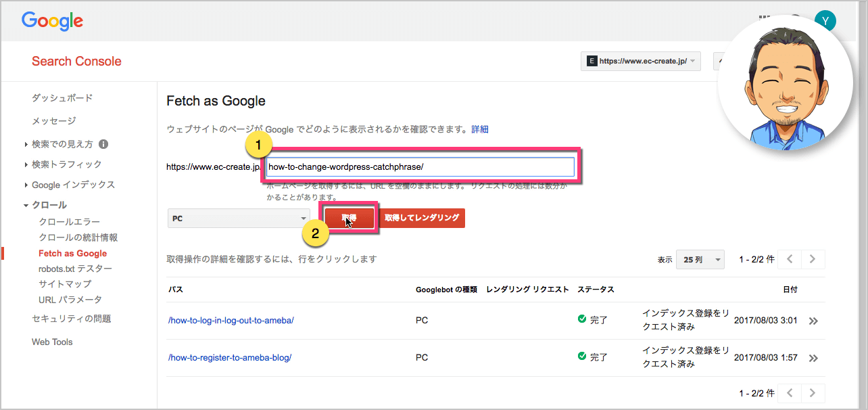The width and height of the screenshot is (868, 410).
Task: Collapse the クロール sidebar section
Action: click(x=26, y=205)
